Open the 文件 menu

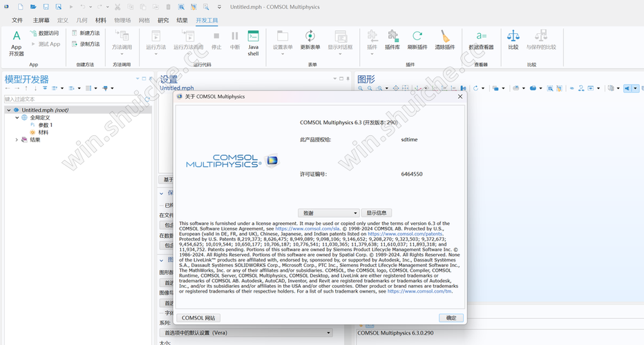pos(17,21)
